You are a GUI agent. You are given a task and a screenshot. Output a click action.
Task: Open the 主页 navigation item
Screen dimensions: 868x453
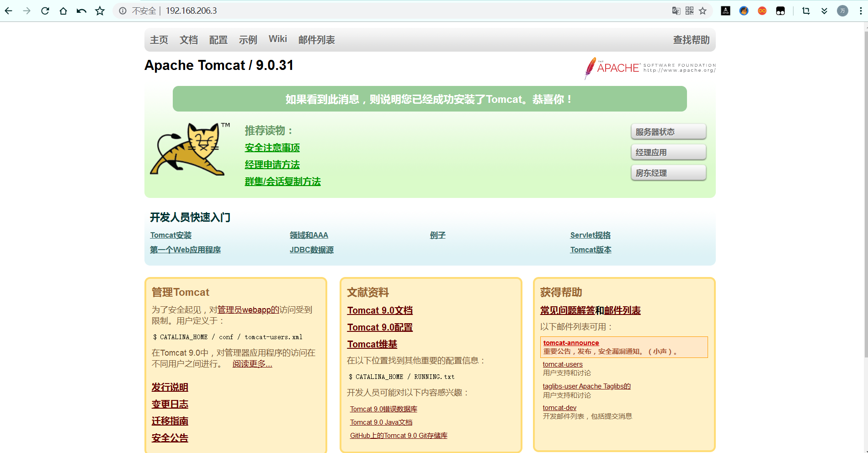click(159, 40)
